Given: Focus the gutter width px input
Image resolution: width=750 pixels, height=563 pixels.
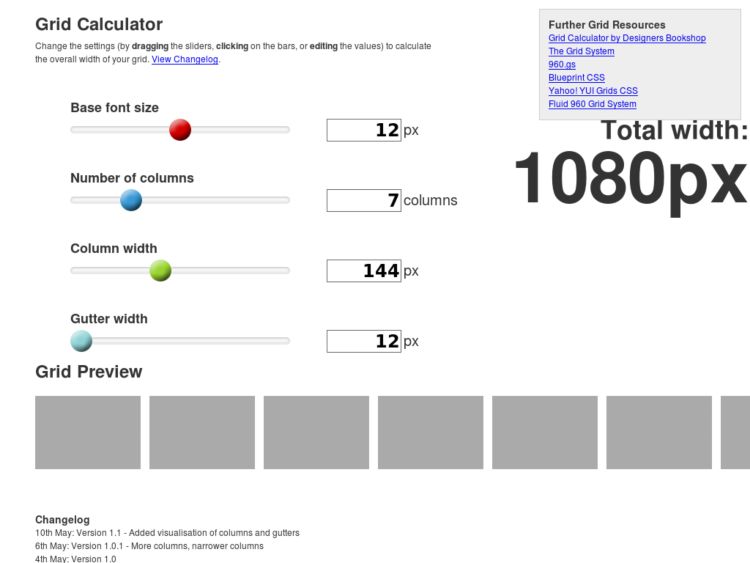Looking at the screenshot, I should coord(364,341).
